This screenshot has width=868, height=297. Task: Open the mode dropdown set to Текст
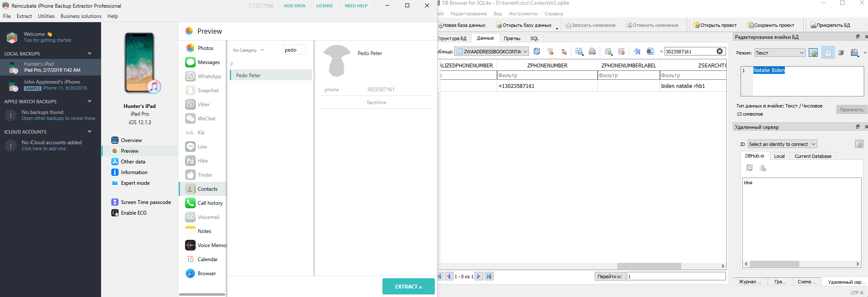point(780,53)
